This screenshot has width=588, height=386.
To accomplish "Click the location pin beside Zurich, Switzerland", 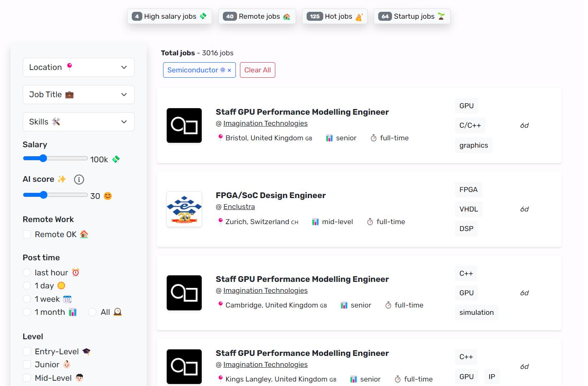I will (x=220, y=221).
